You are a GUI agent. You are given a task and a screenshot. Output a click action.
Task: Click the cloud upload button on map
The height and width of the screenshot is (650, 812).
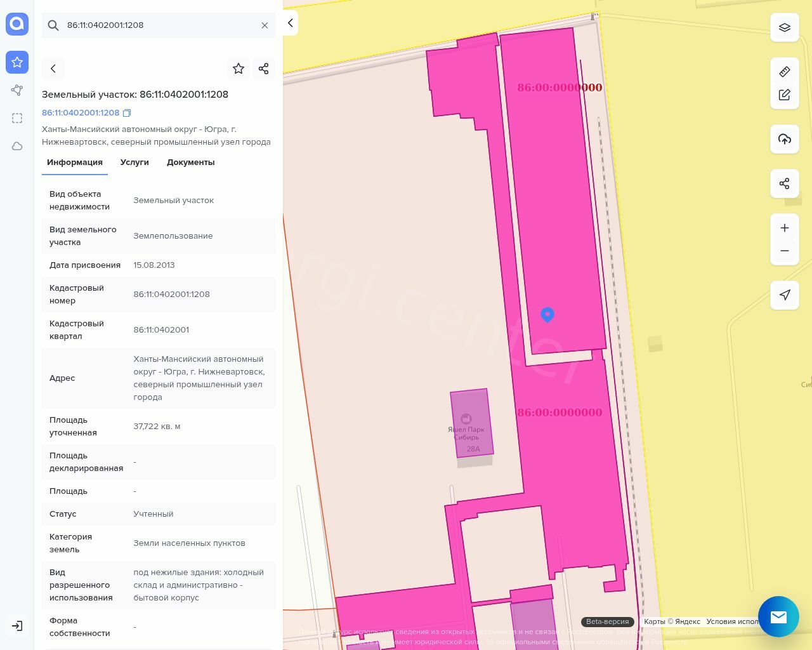[x=785, y=139]
